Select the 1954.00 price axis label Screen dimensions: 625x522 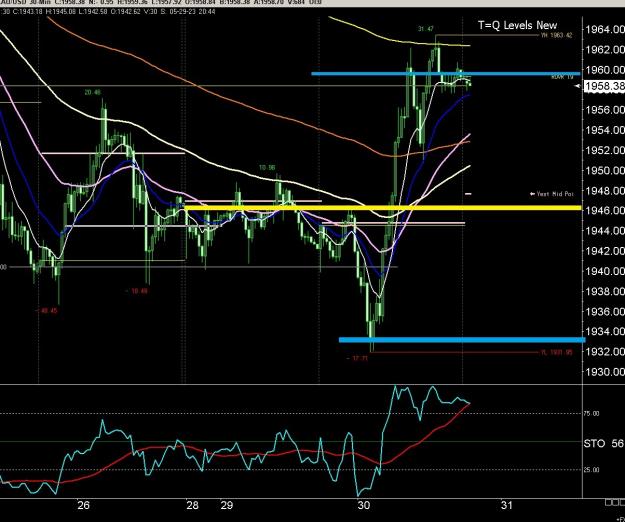pos(604,130)
